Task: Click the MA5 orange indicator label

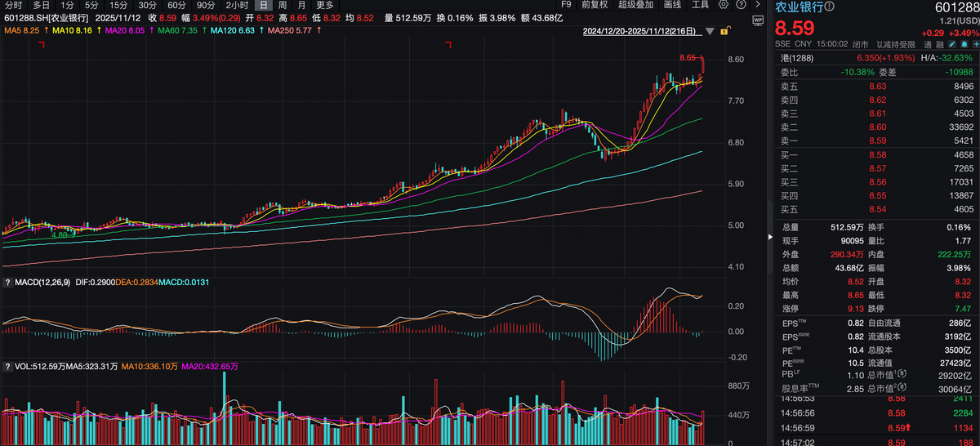Action: (x=21, y=30)
